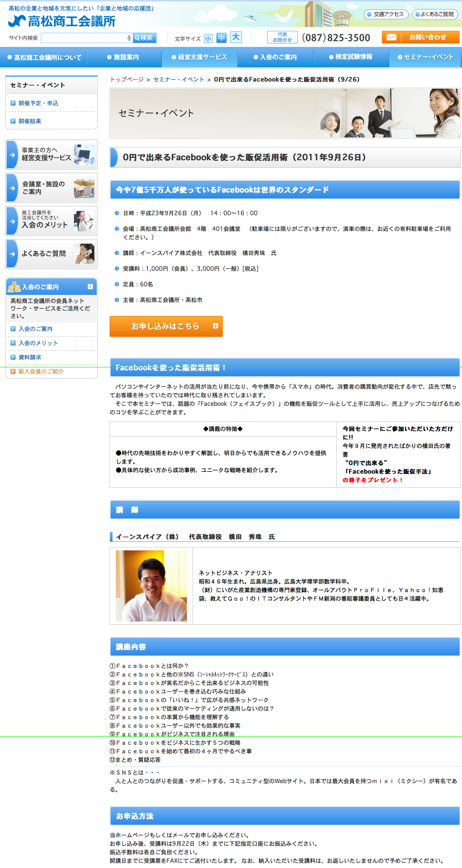Viewport: 462px width, 868px height.
Task: Click red text の冊子をプレゼント！
Action: [373, 480]
